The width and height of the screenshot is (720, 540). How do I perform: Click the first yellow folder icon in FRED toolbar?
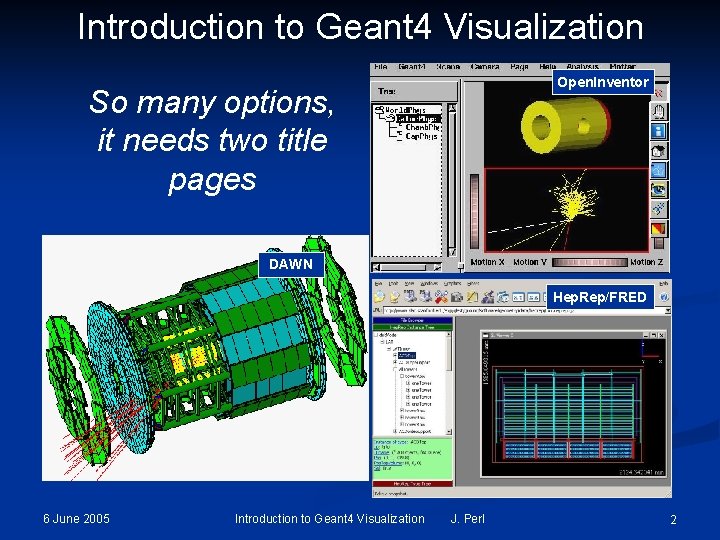[379, 297]
